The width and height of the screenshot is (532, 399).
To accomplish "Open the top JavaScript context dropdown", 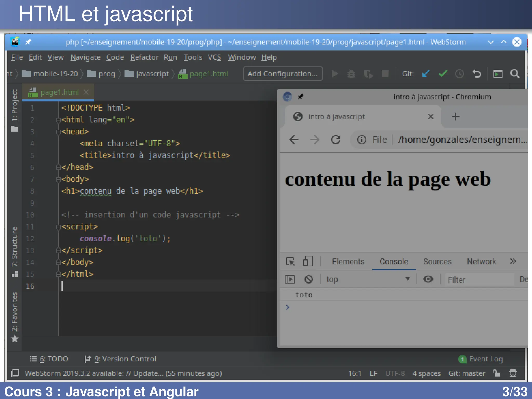I will tap(368, 279).
